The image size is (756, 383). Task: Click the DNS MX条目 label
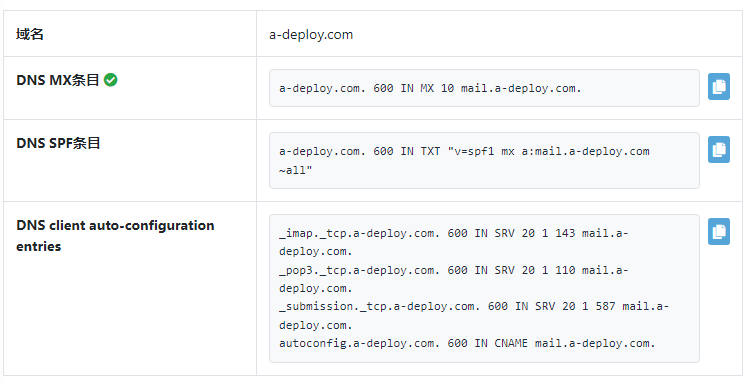pyautogui.click(x=58, y=80)
